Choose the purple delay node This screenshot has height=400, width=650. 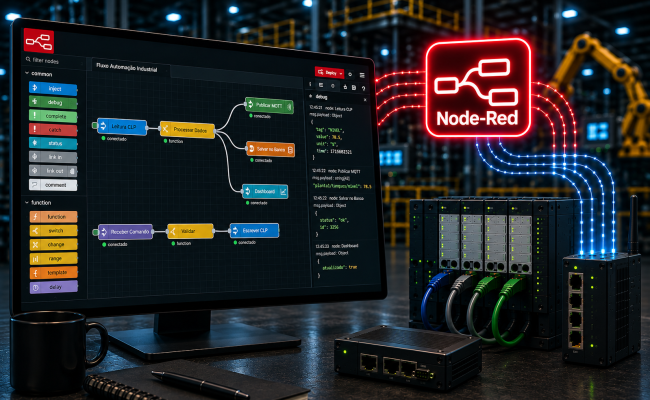pyautogui.click(x=53, y=287)
